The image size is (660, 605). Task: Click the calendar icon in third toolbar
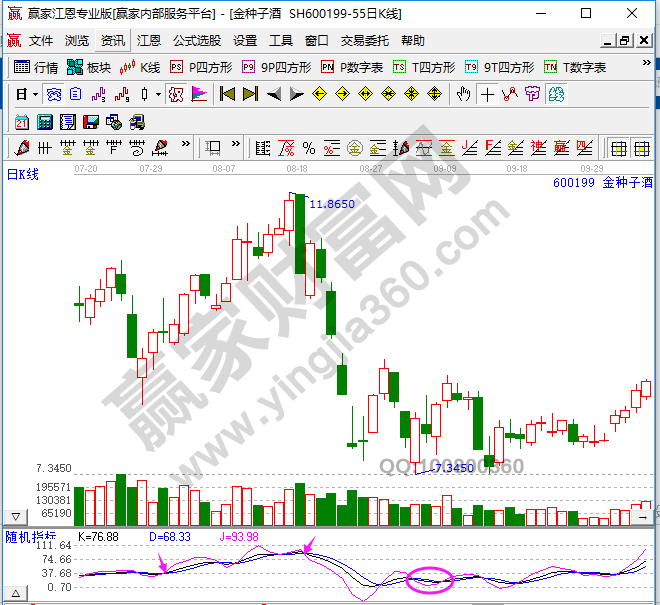point(22,121)
